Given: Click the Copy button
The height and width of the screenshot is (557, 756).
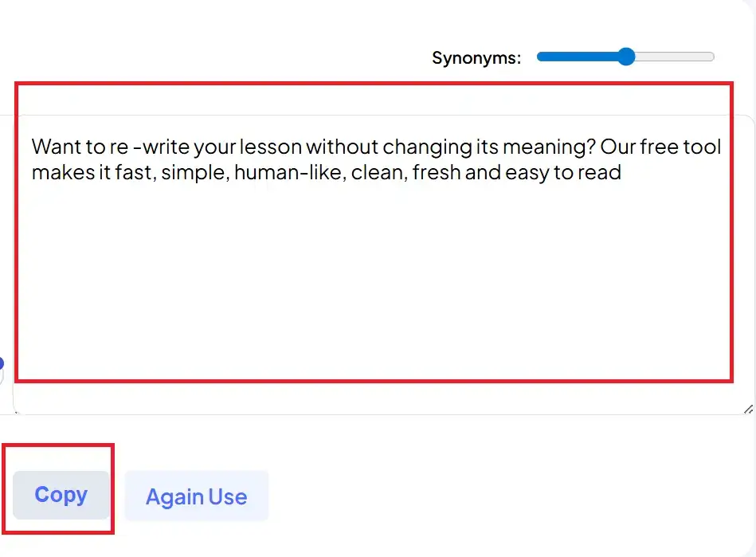Looking at the screenshot, I should point(61,495).
